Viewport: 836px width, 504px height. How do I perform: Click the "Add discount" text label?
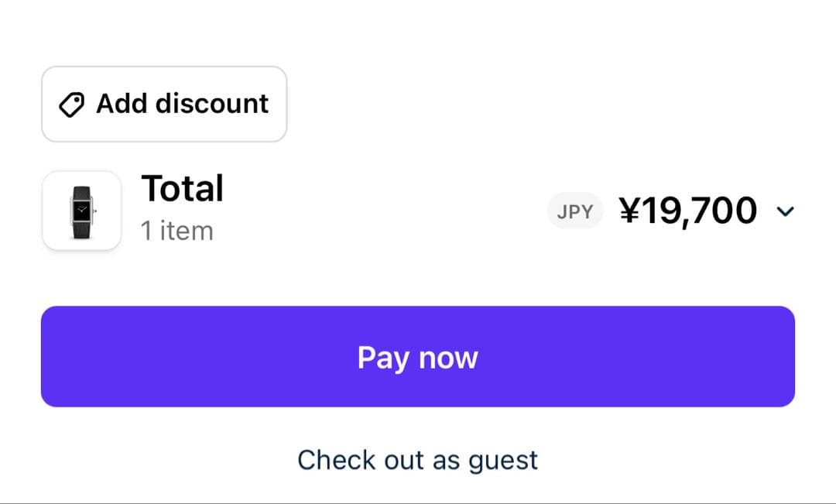[x=182, y=104]
